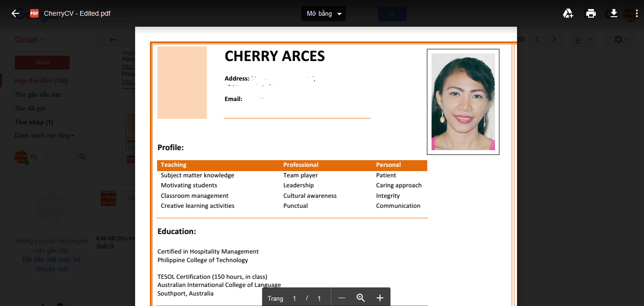The image size is (644, 306).
Task: Click the Add to Drive icon
Action: (x=568, y=13)
